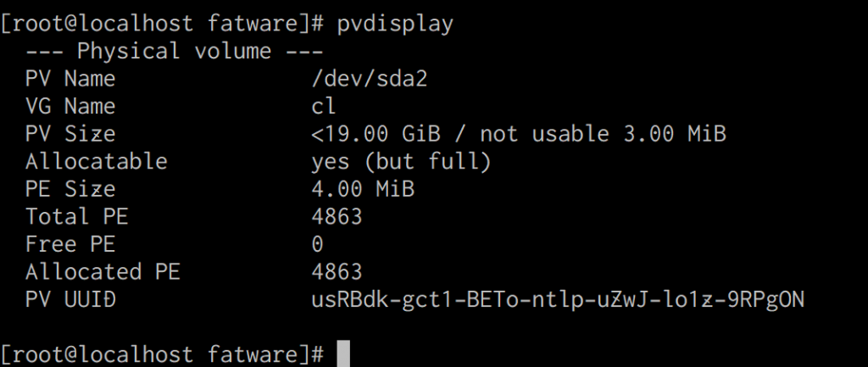
Task: Click the Allocated PE label
Action: (x=103, y=272)
